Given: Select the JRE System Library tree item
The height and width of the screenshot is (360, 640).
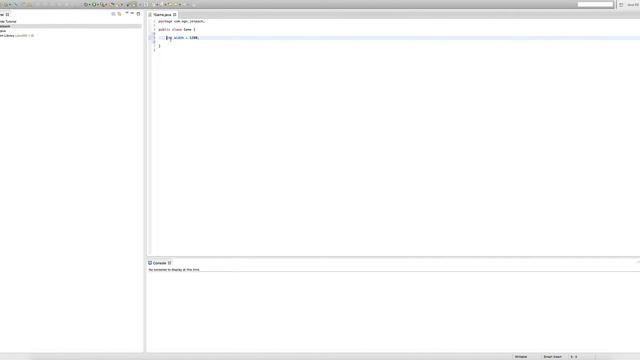Looking at the screenshot, I should coord(16,36).
